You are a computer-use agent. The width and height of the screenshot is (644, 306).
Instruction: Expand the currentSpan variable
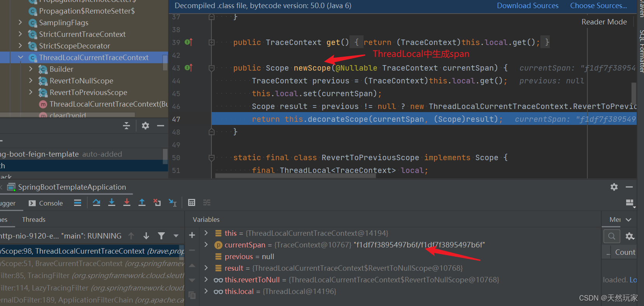click(x=206, y=244)
